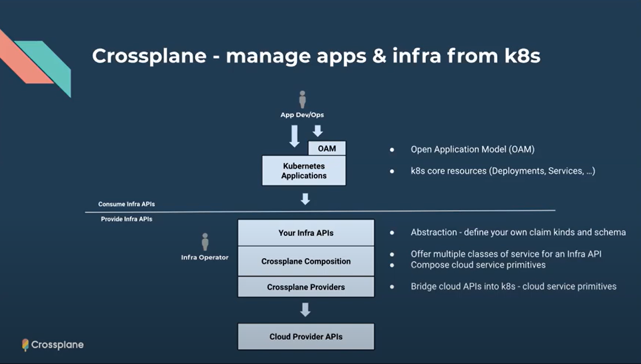Click the "Bridge cloud APIs into k8s" bullet
This screenshot has width=641, height=364.
[514, 286]
